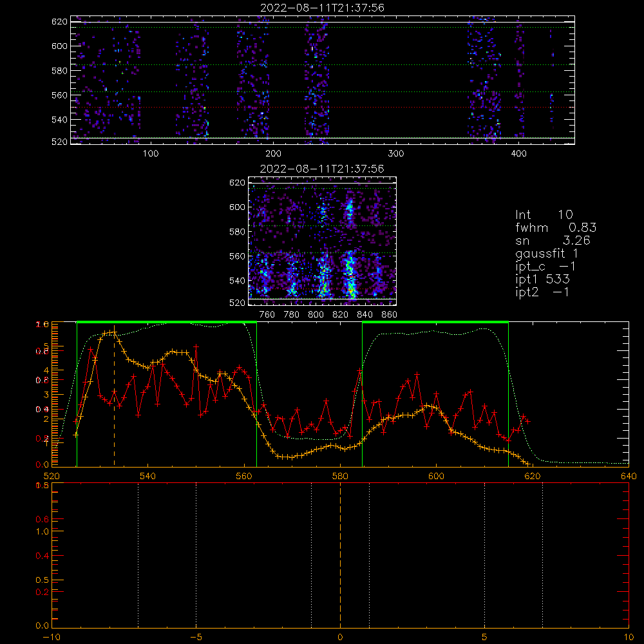Click x-axis label 400 on top image
This screenshot has height=644, width=644.
[x=518, y=154]
